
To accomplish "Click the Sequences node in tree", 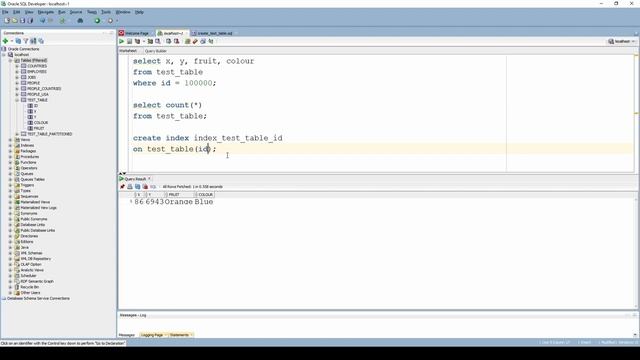I will coord(29,196).
